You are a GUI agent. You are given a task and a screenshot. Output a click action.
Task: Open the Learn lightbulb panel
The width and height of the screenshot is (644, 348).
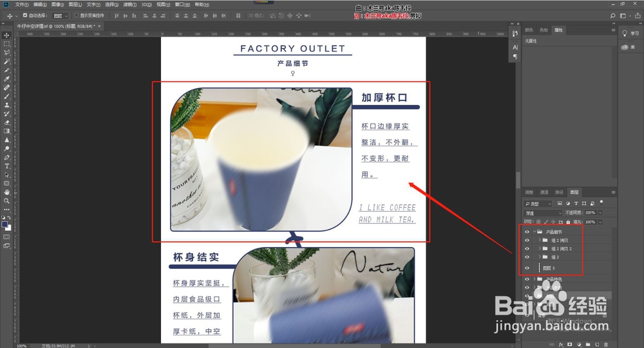(x=625, y=33)
